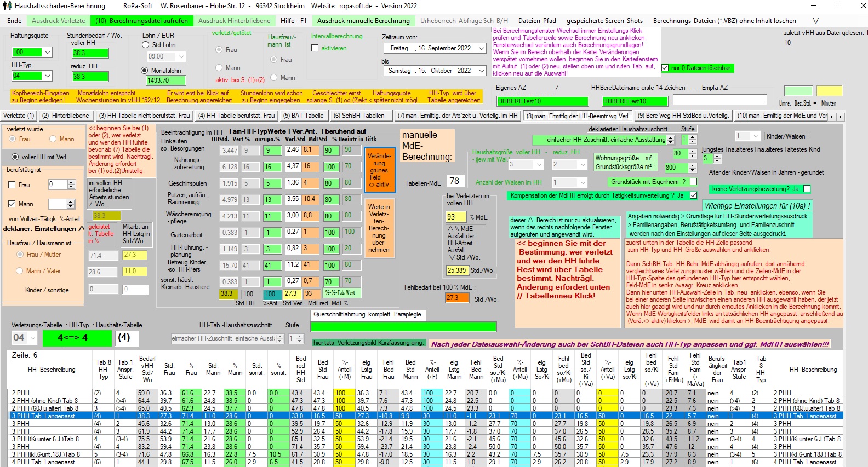Click Werte in Verletzten-Berechnung übernehmen button
This screenshot has width=868, height=467.
tap(379, 228)
